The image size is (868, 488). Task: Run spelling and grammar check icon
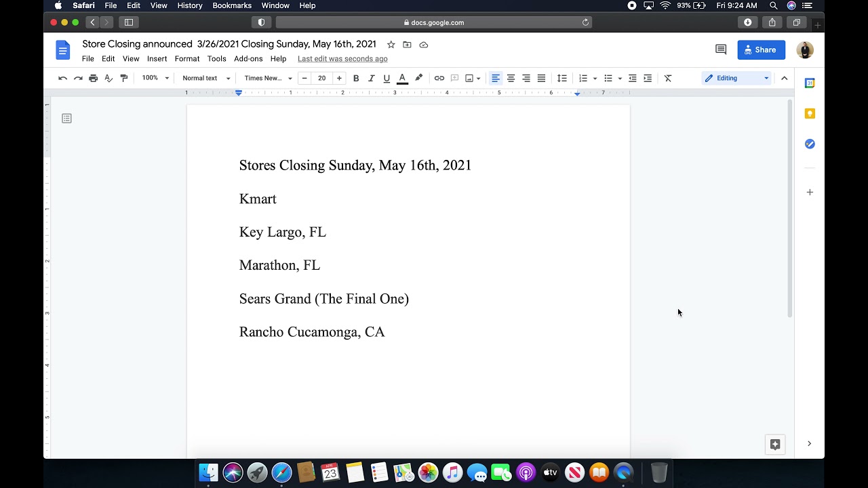click(x=108, y=78)
